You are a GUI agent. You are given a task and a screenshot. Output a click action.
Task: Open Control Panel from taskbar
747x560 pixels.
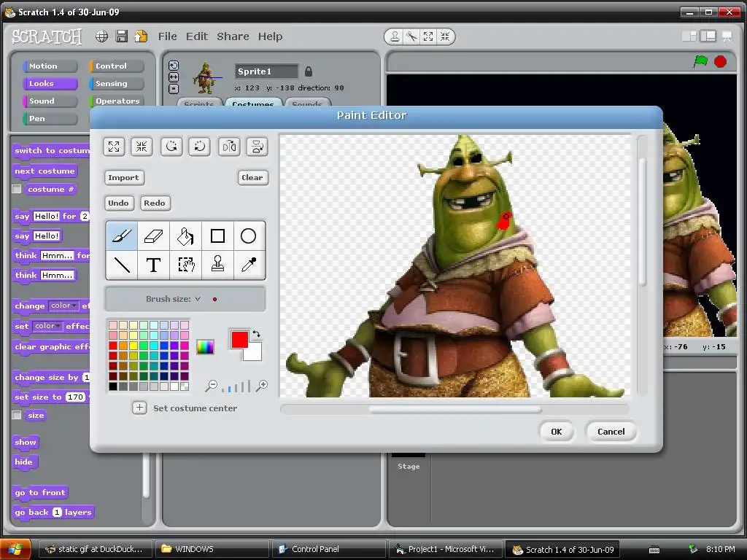(x=329, y=549)
